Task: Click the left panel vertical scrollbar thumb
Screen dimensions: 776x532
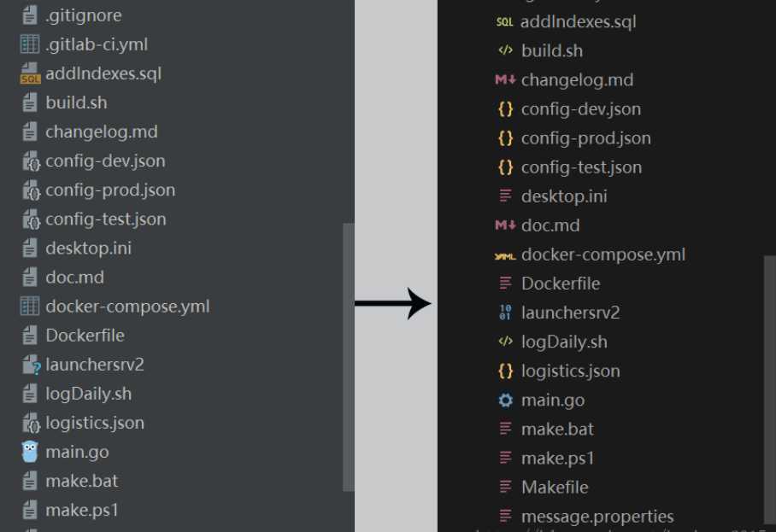Action: [x=349, y=358]
